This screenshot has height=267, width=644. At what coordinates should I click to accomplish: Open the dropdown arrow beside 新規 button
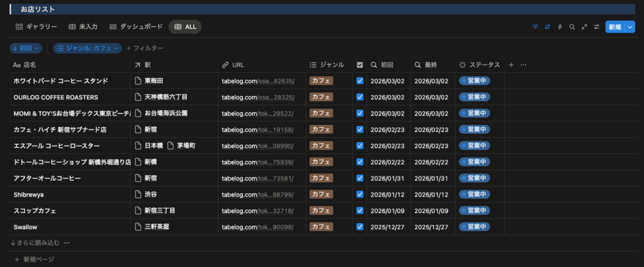630,27
